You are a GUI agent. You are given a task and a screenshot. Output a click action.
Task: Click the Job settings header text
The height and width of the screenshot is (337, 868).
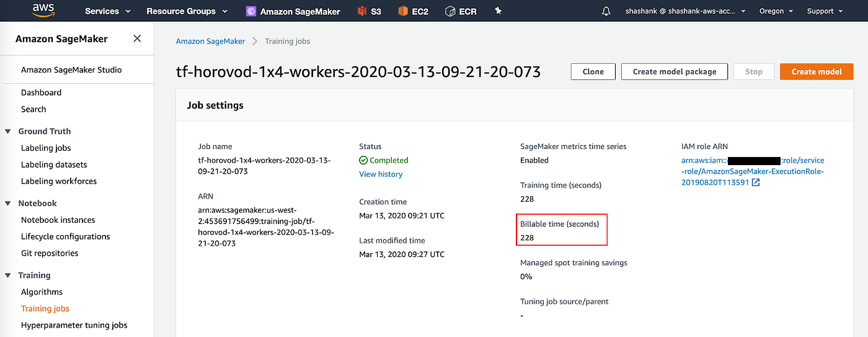point(215,106)
